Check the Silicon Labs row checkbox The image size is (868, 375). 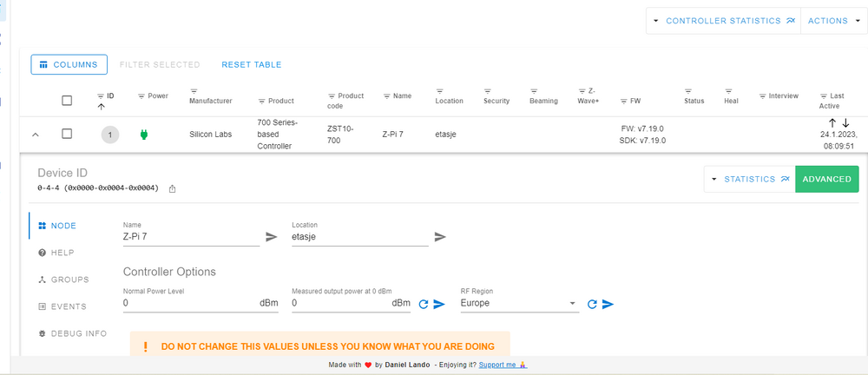(x=67, y=134)
